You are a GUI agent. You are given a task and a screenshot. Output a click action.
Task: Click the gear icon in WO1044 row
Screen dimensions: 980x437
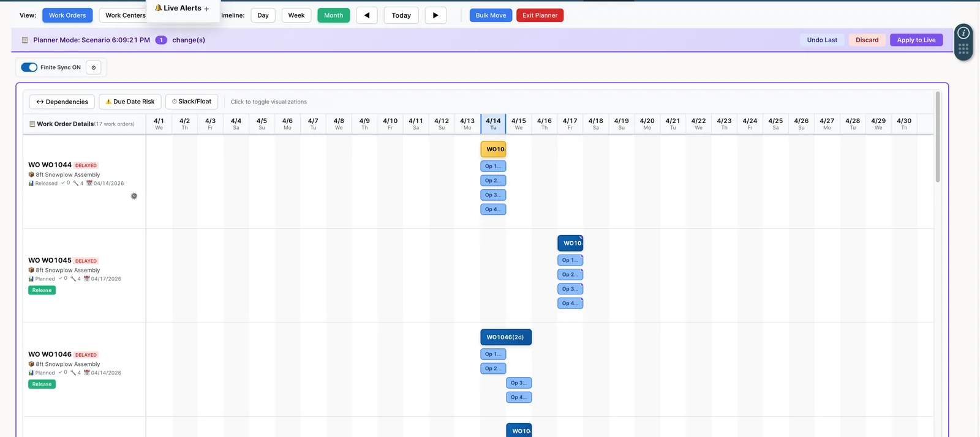[134, 196]
